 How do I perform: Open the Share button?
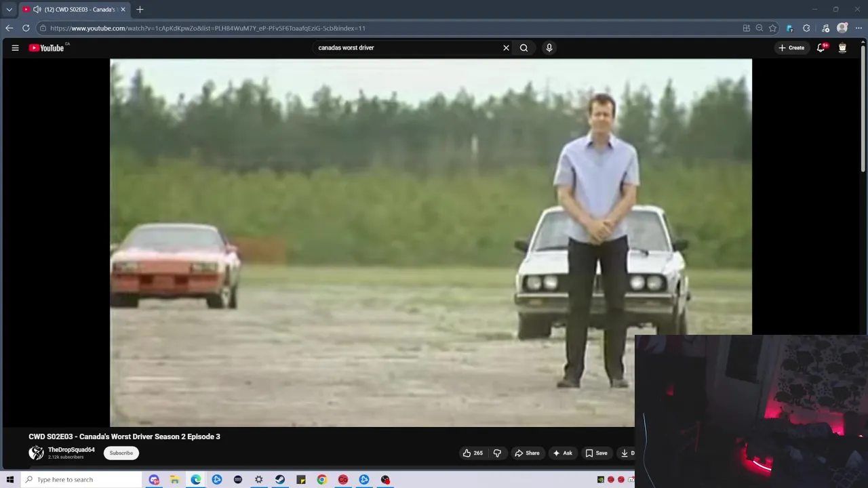point(527,453)
